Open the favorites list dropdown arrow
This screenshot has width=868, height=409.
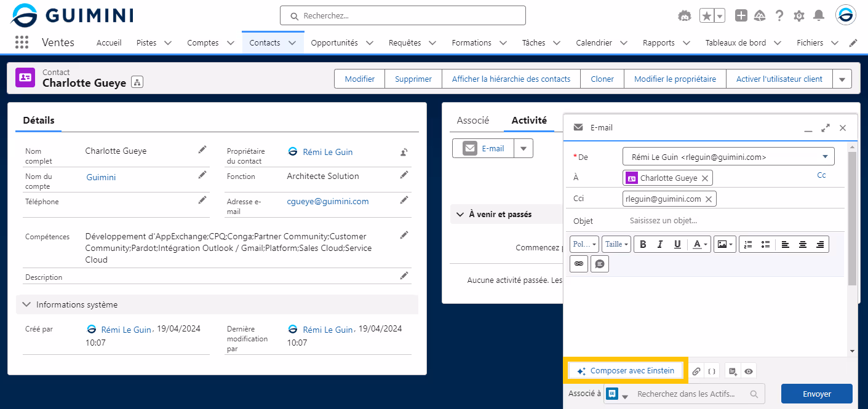720,16
